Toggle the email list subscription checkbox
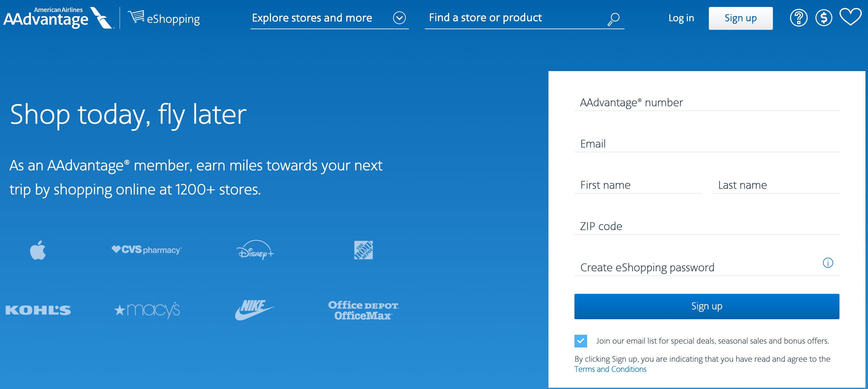 581,340
